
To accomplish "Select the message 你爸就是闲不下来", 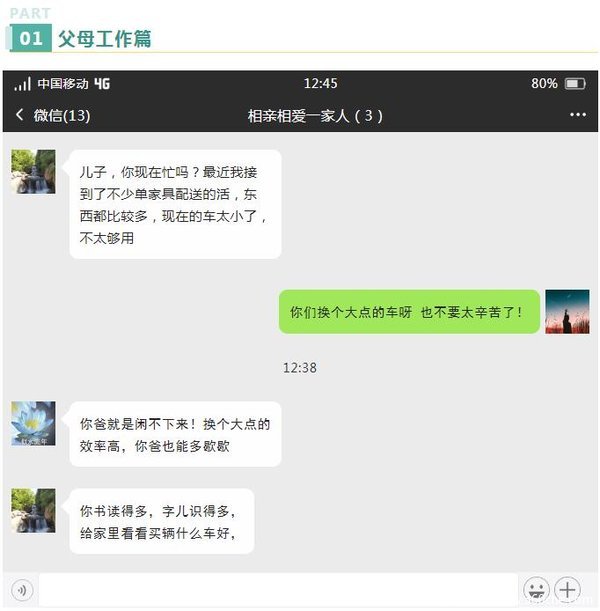I will click(175, 434).
